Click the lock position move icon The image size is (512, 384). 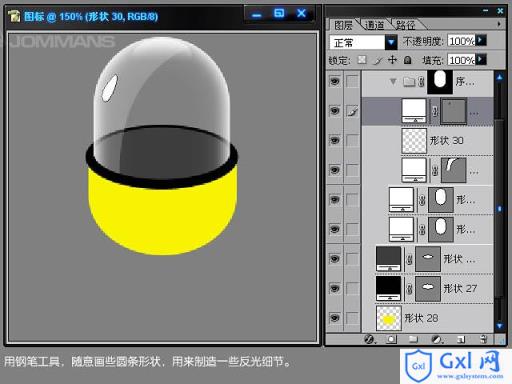[393, 60]
